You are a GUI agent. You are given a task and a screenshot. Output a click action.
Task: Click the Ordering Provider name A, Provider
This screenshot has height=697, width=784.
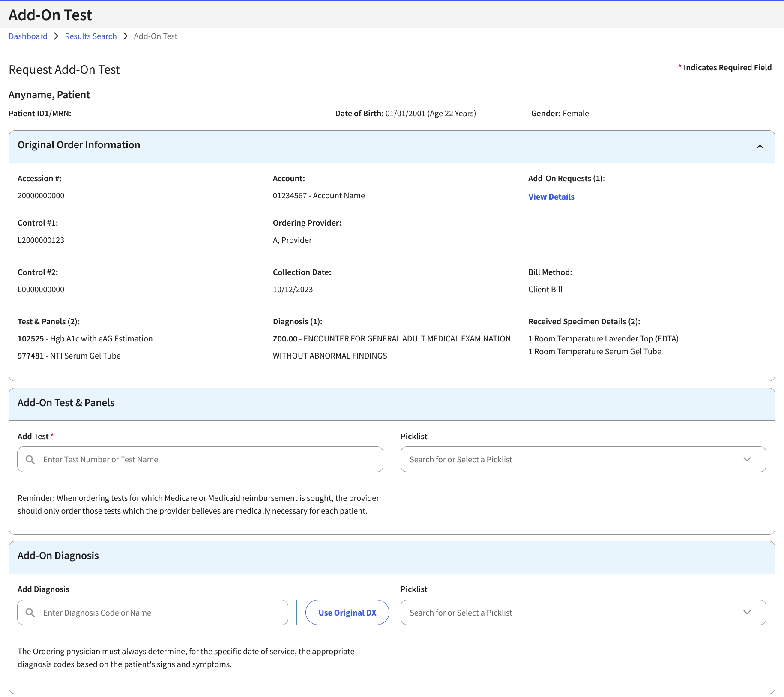(x=292, y=240)
